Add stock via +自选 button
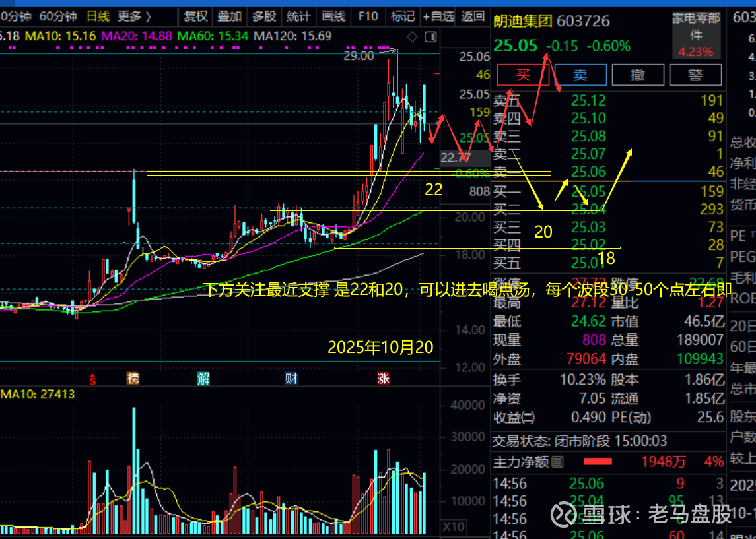This screenshot has height=539, width=756. 438,16
